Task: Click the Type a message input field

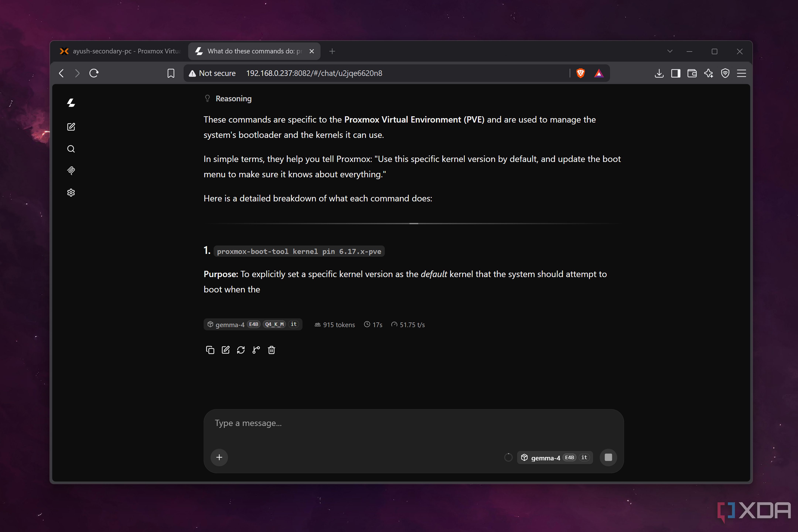Action: point(413,423)
